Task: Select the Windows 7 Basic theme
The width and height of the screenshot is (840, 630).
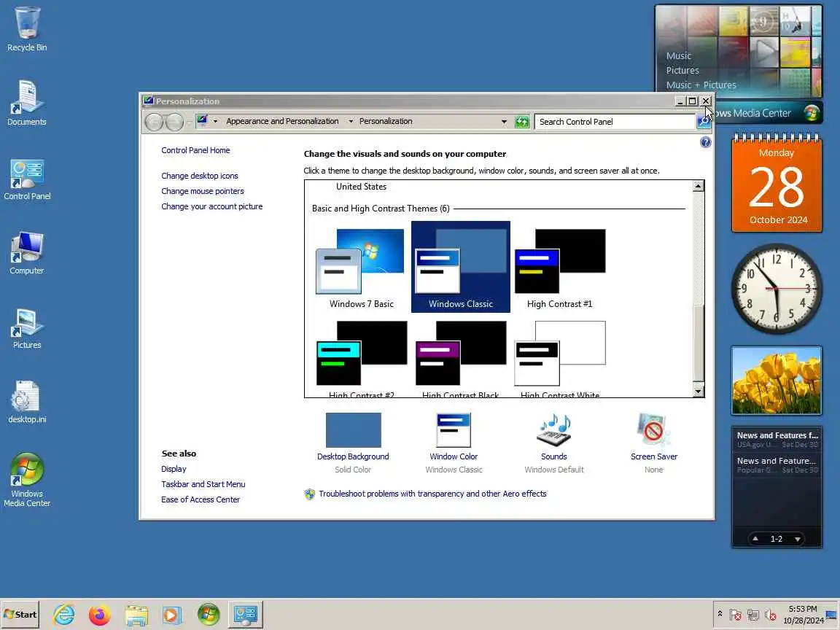Action: [x=362, y=268]
